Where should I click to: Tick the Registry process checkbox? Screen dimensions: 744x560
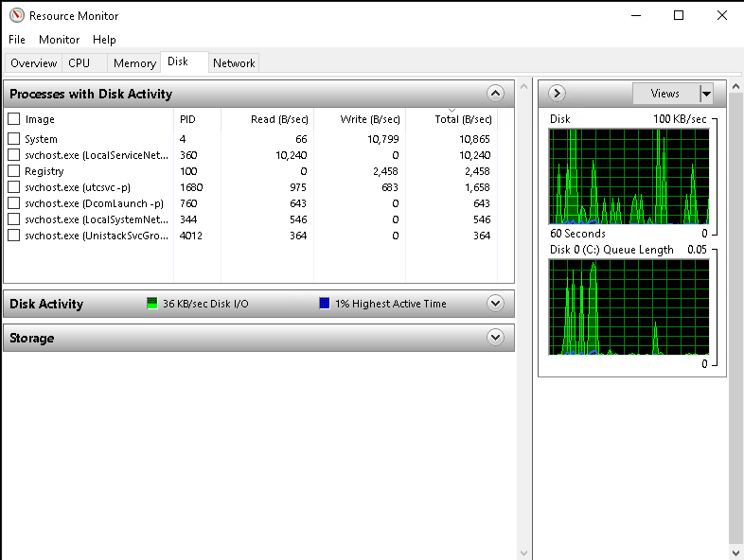point(14,171)
